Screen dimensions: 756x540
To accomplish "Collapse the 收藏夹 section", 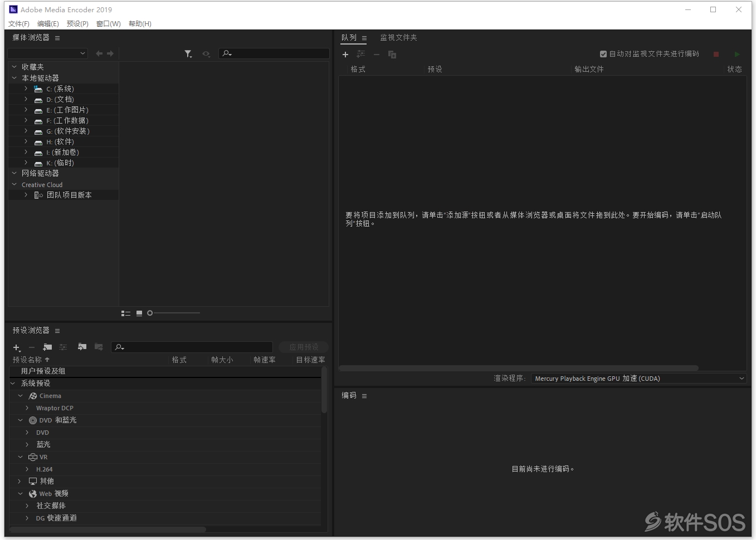I will 14,67.
